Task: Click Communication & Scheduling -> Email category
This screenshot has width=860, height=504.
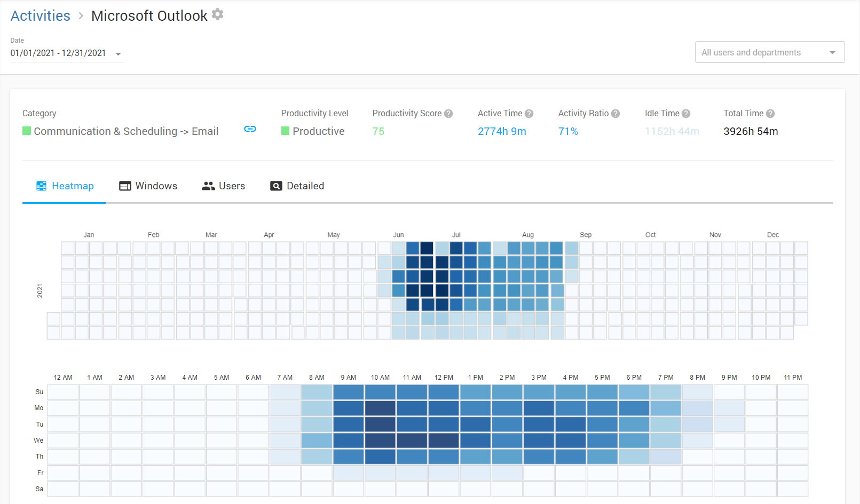Action: coord(126,131)
